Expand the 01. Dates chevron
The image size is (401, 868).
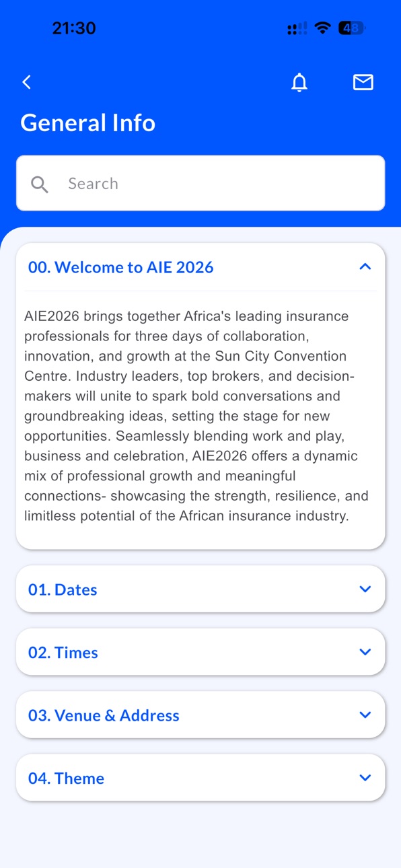(x=365, y=589)
